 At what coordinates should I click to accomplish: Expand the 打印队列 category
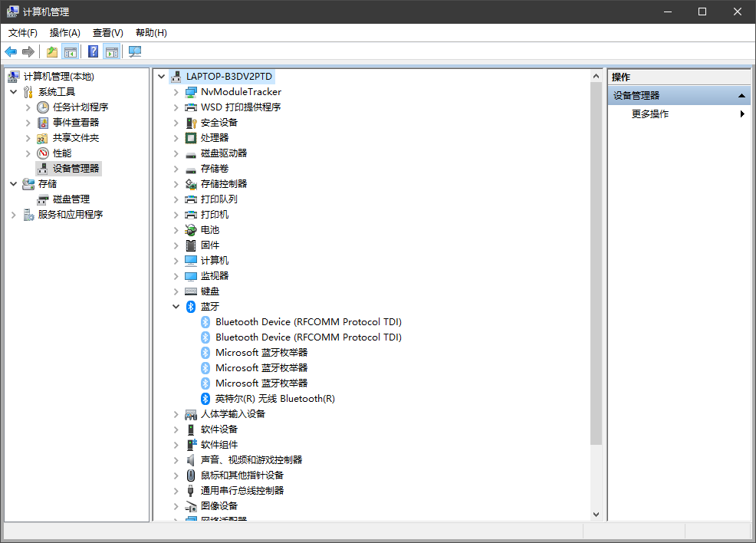coord(176,199)
